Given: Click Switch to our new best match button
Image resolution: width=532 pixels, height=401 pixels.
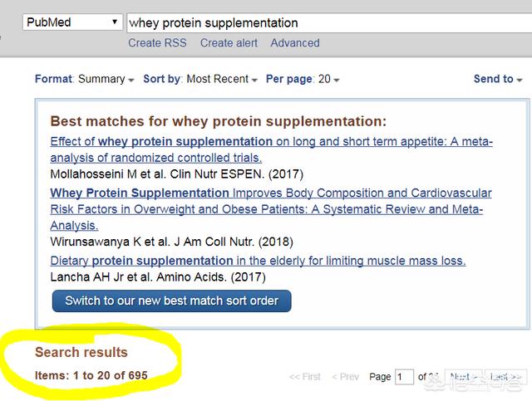Looking at the screenshot, I should click(x=172, y=301).
